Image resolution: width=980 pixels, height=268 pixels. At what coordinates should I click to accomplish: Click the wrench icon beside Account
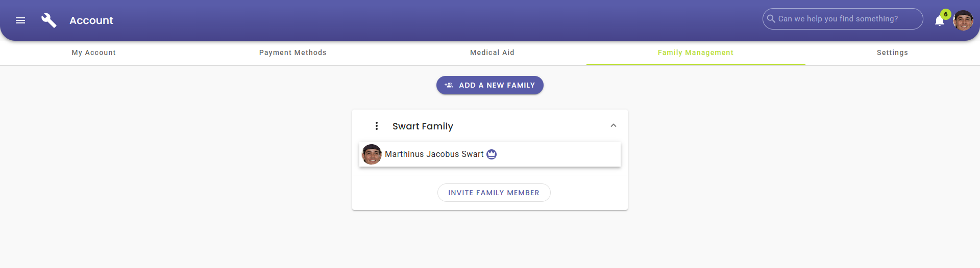[49, 20]
